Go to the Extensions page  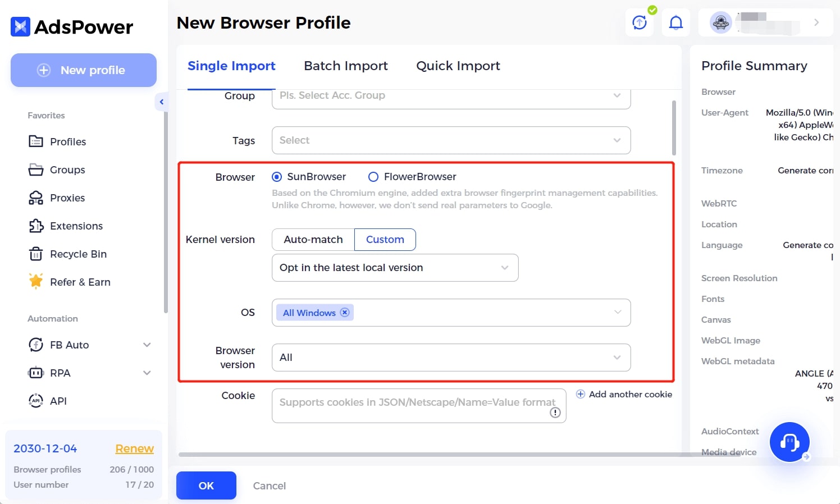pos(76,226)
